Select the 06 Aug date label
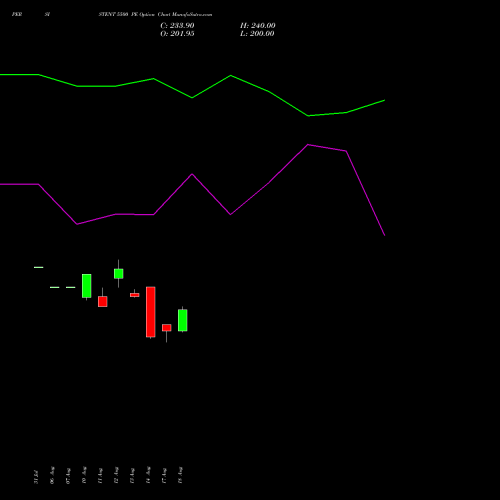 tap(52, 475)
